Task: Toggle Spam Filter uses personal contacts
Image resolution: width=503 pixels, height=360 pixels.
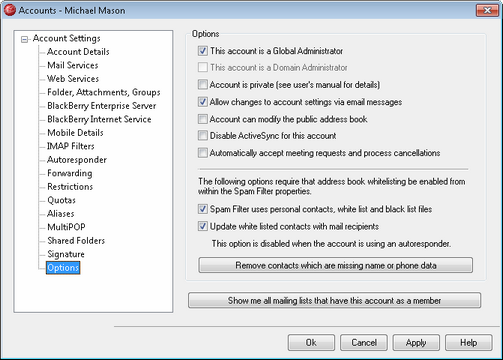Action: (203, 209)
